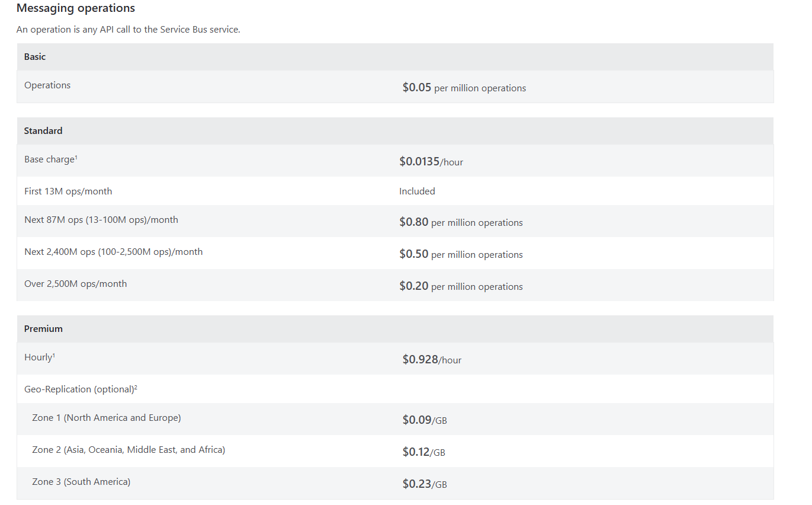Click the $0.80 per million operations price
The height and width of the screenshot is (505, 812).
461,223
